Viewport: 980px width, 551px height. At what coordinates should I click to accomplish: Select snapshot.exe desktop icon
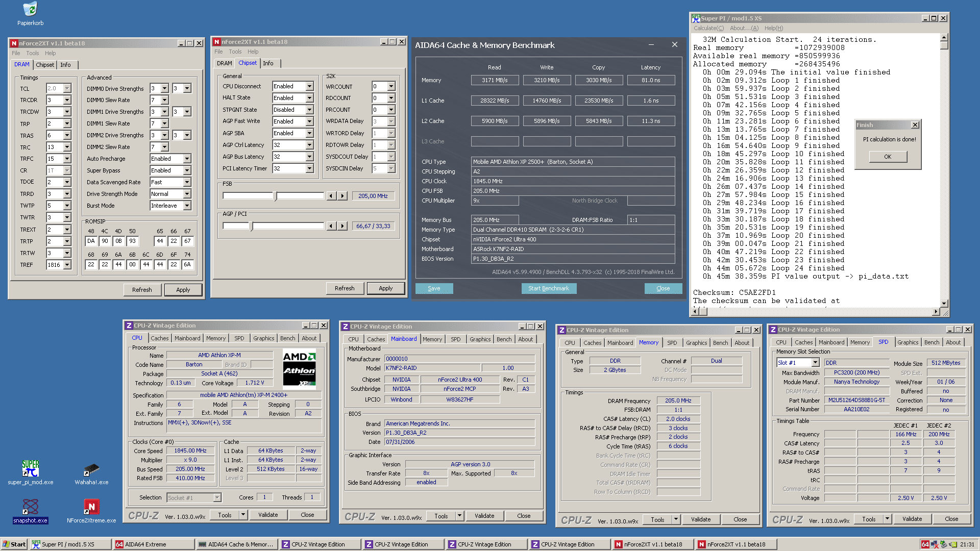pyautogui.click(x=30, y=511)
